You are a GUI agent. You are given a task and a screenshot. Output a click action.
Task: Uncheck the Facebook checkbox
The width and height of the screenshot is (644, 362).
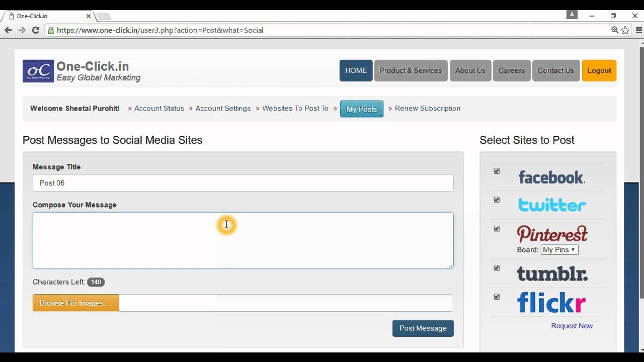click(497, 171)
